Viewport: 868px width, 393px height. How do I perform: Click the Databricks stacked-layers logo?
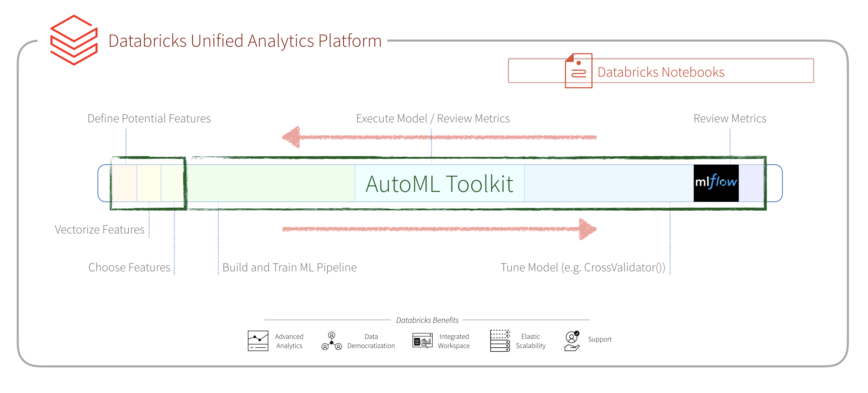[74, 40]
